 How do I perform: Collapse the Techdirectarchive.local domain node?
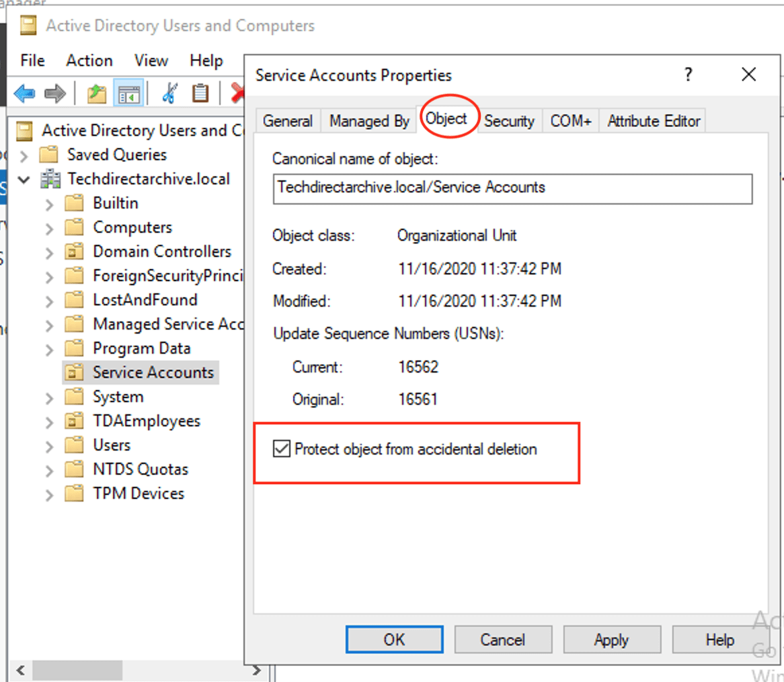(x=25, y=180)
